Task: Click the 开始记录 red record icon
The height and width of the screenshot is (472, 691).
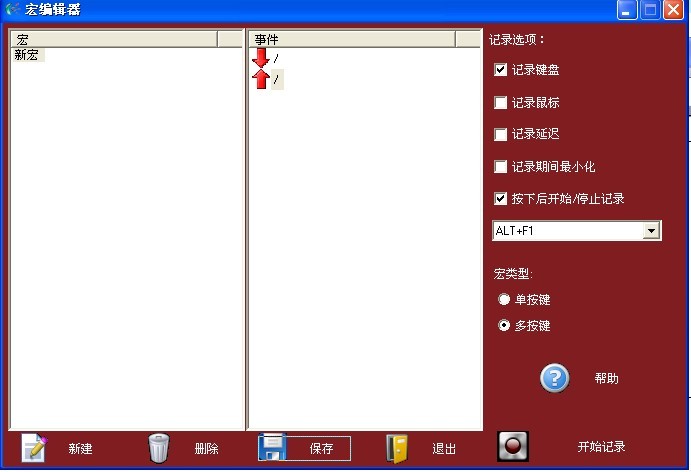Action: point(513,446)
